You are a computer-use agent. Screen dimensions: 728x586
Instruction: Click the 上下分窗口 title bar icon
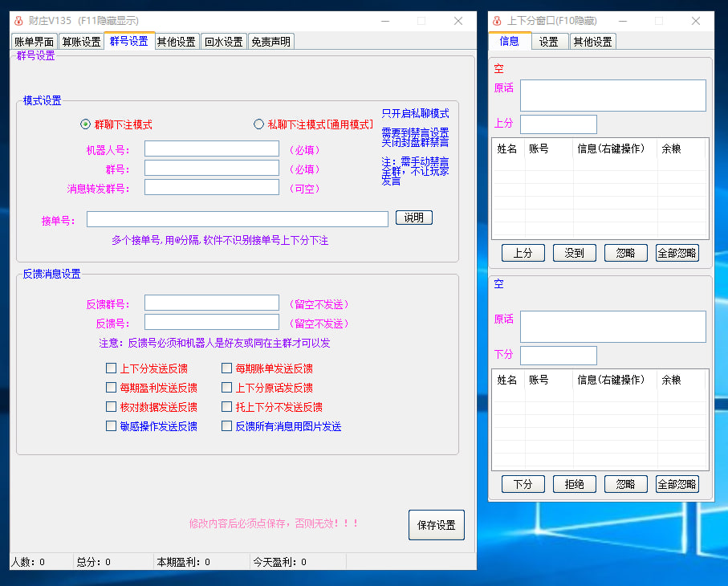pos(498,21)
